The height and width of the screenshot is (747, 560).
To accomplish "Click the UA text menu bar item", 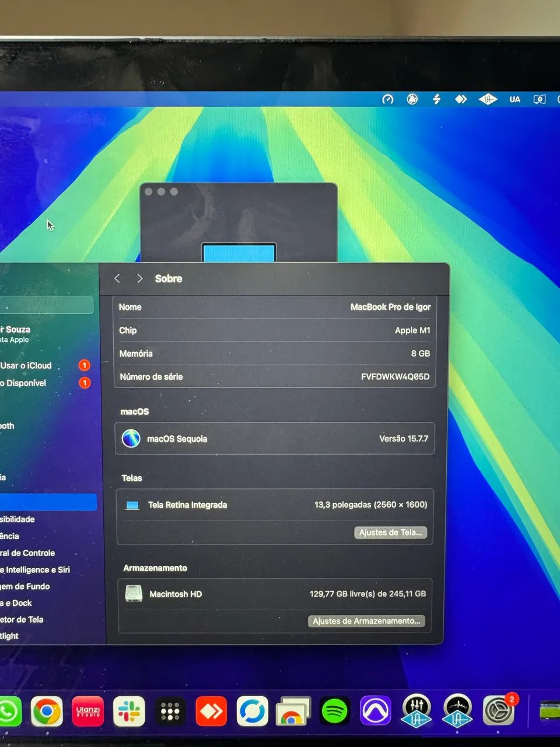I will click(x=514, y=99).
